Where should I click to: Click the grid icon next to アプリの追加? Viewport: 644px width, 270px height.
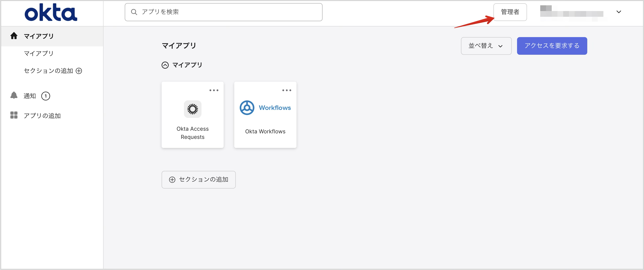click(14, 115)
